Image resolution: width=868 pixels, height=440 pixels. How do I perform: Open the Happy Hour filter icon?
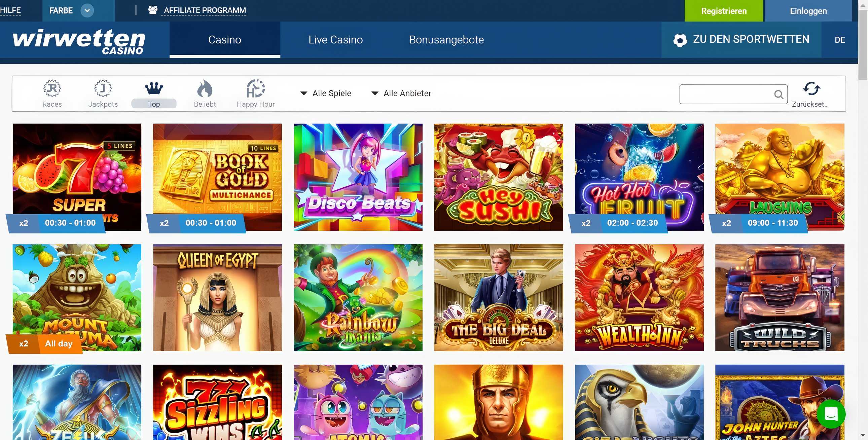pyautogui.click(x=255, y=88)
